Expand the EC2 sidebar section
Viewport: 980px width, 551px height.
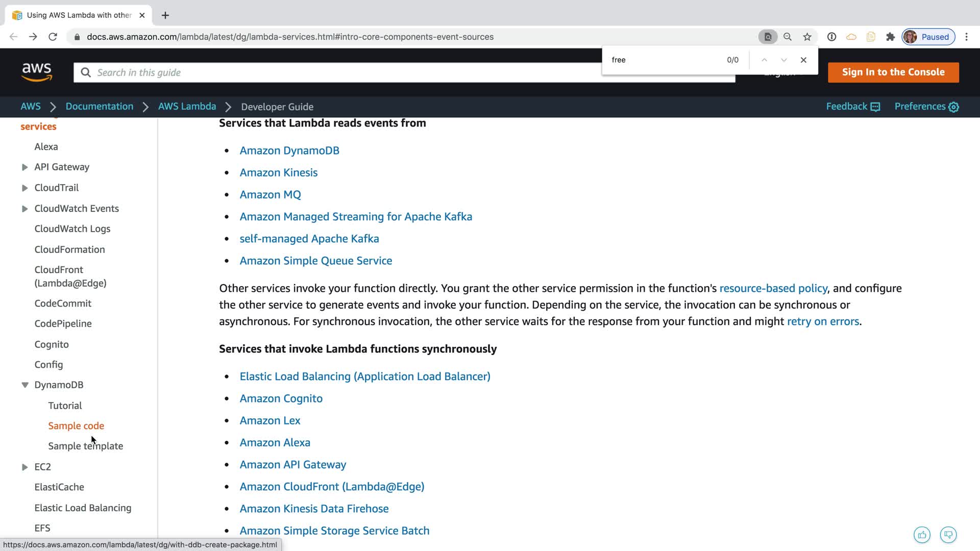[24, 467]
